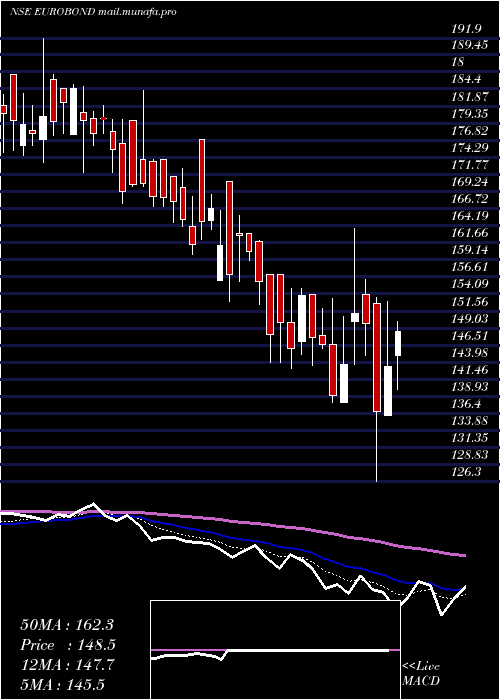Click the 141.46 price axis label
This screenshot has width=500, height=700.
[470, 369]
